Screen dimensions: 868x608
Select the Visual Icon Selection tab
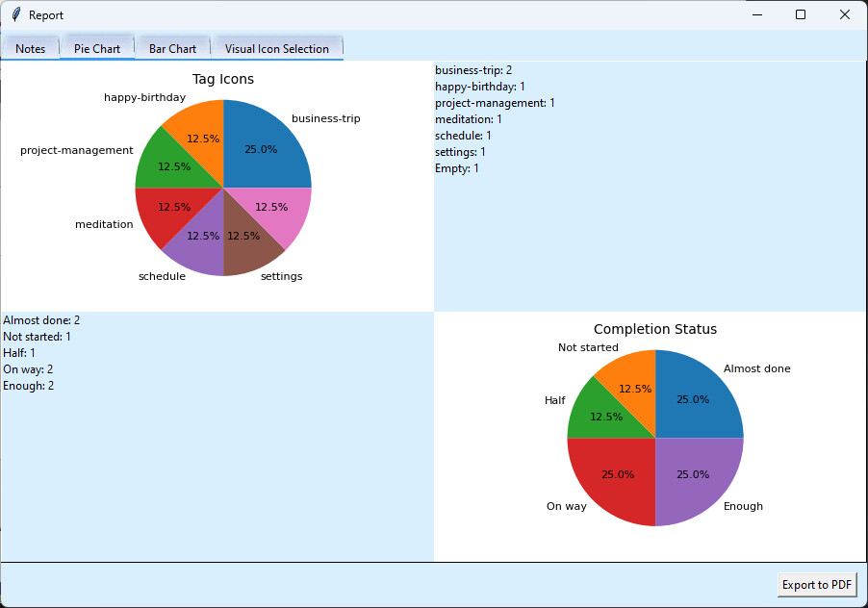(277, 48)
